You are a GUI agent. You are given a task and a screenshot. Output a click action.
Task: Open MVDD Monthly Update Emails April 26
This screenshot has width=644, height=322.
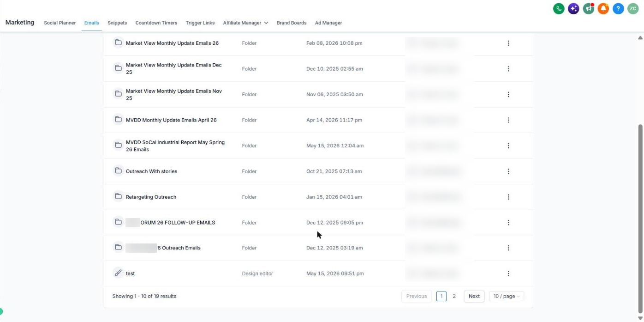pos(171,120)
